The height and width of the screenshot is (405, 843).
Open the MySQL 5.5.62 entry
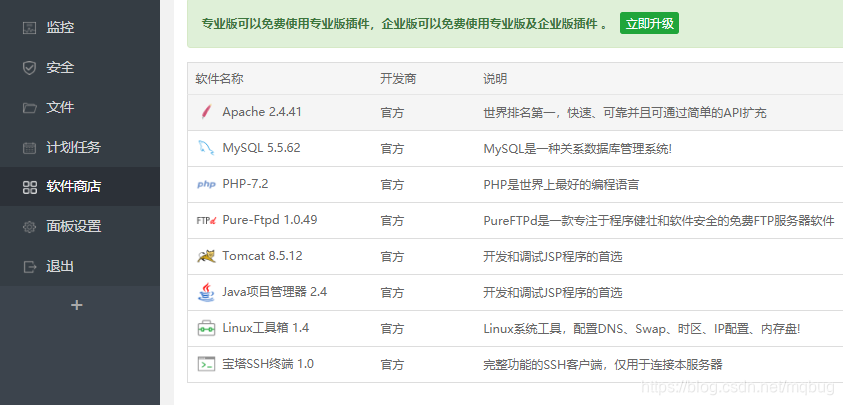pos(261,148)
